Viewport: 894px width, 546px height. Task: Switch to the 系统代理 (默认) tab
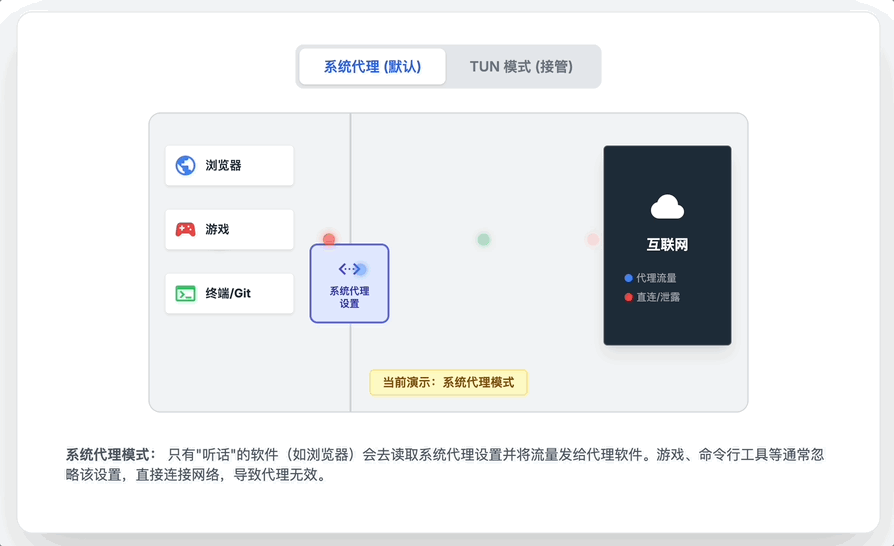[372, 67]
